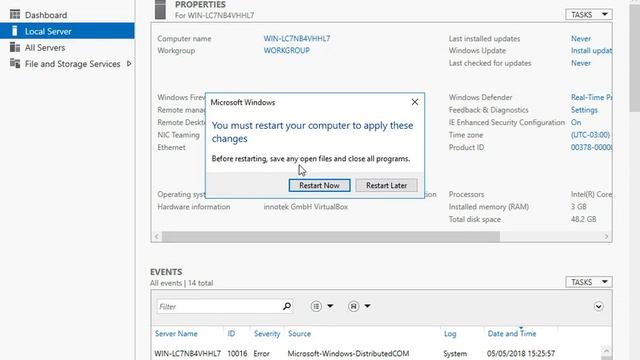
Task: Select Local Server in the sidebar
Action: click(67, 31)
